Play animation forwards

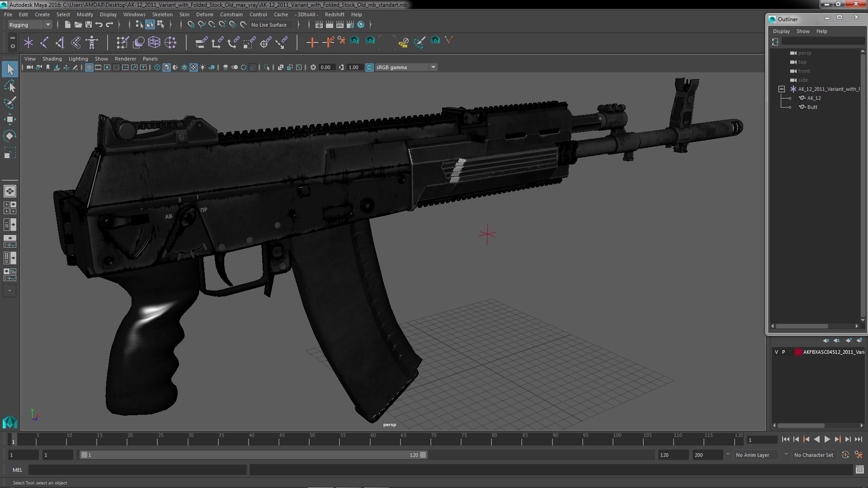[x=827, y=439]
